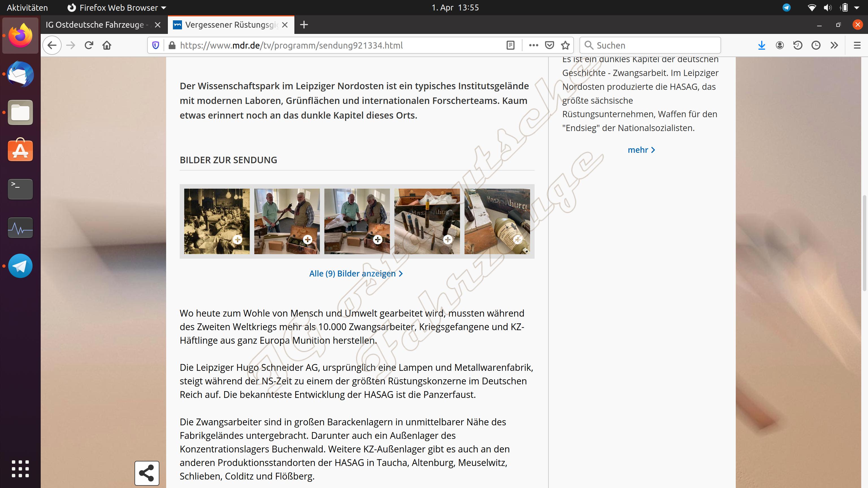Image resolution: width=868 pixels, height=488 pixels.
Task: Open a new browser tab
Action: coord(303,25)
